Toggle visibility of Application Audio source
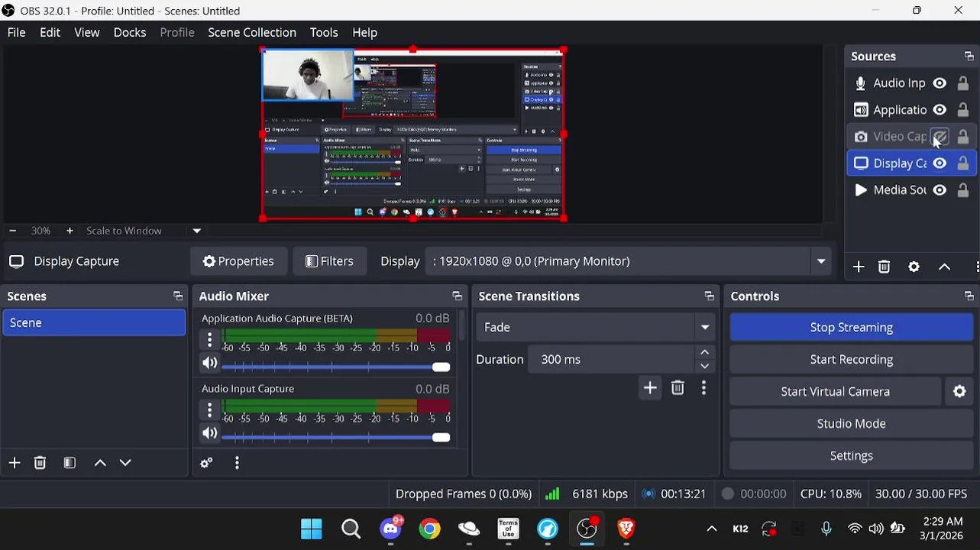The height and width of the screenshot is (550, 980). (940, 110)
